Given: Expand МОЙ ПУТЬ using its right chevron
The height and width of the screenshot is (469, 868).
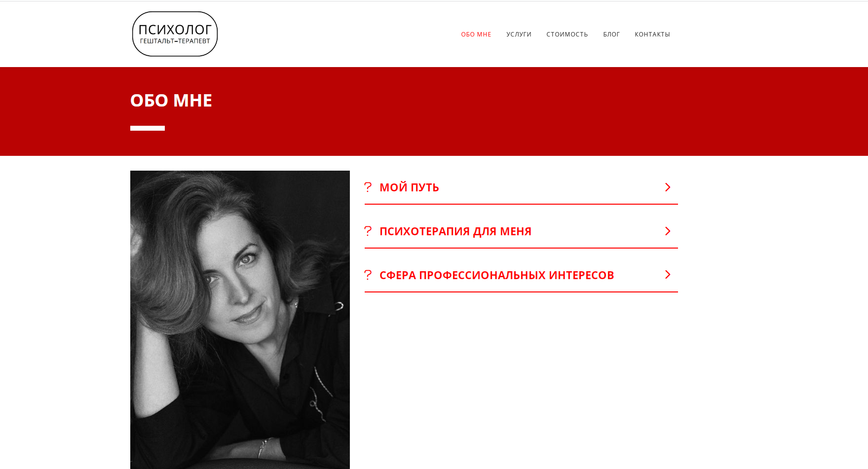Looking at the screenshot, I should click(668, 187).
